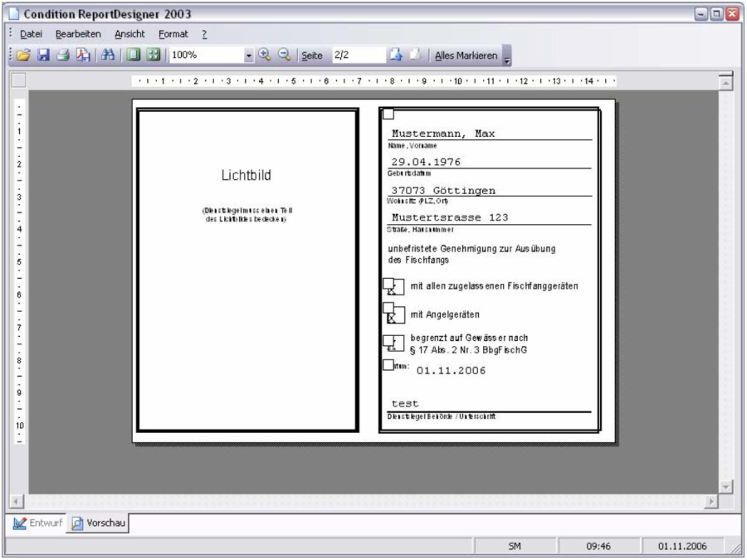Screen dimensions: 747x560
Task: Click the Alles Markieren button
Action: click(x=472, y=56)
